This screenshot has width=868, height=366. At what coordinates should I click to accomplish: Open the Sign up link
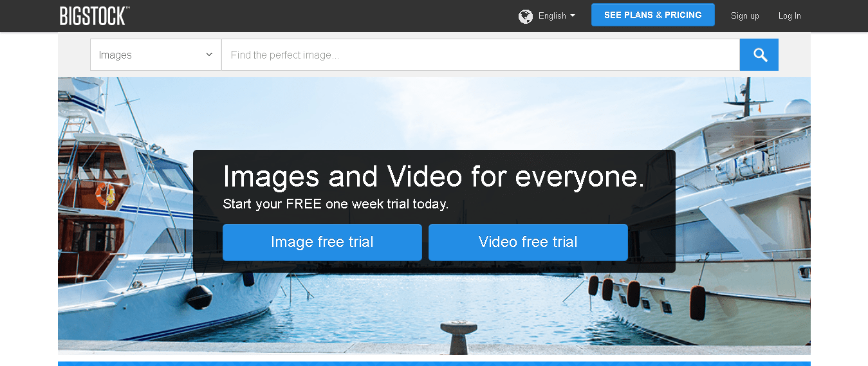tap(745, 16)
